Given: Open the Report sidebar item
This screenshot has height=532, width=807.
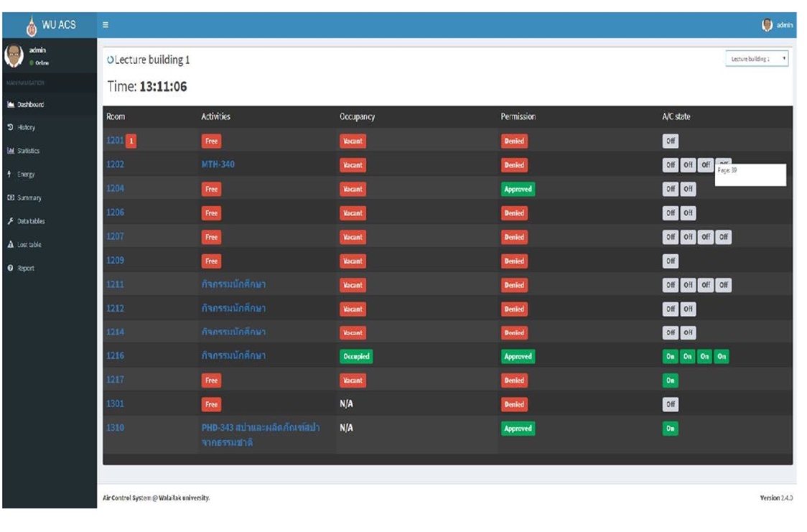Looking at the screenshot, I should point(26,268).
